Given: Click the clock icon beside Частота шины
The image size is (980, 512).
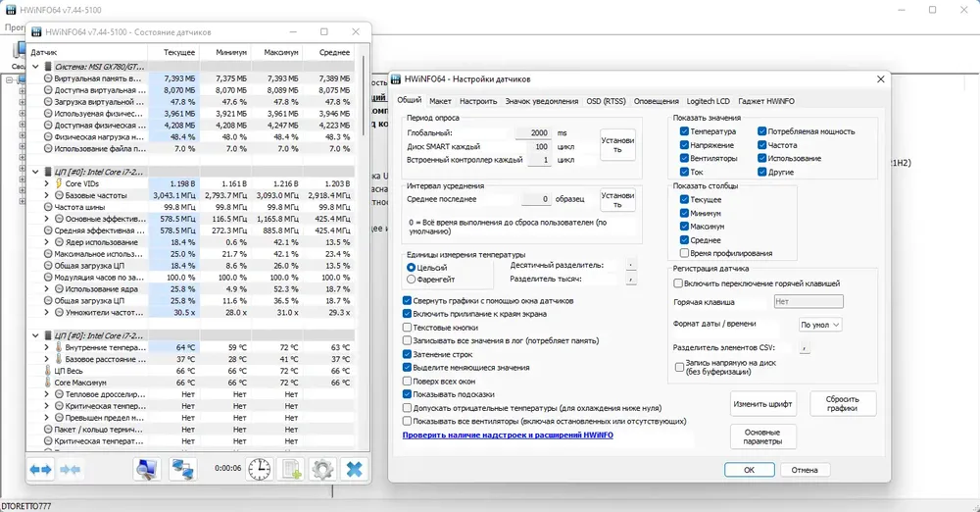Looking at the screenshot, I should 48,207.
